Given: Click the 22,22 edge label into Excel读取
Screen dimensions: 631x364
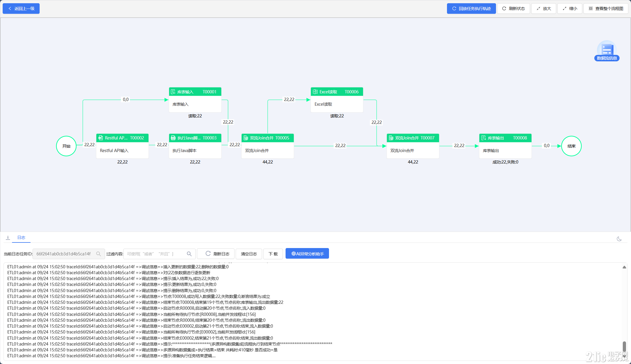Looking at the screenshot, I should pos(289,100).
